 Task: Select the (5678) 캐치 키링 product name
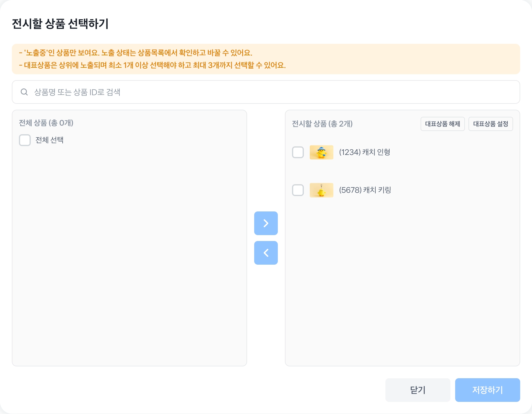(x=365, y=190)
